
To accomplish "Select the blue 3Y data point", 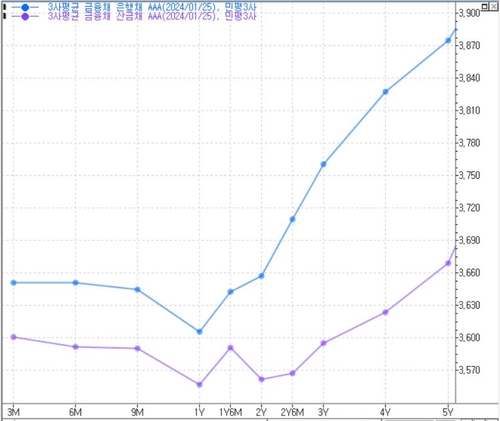I will [x=323, y=164].
